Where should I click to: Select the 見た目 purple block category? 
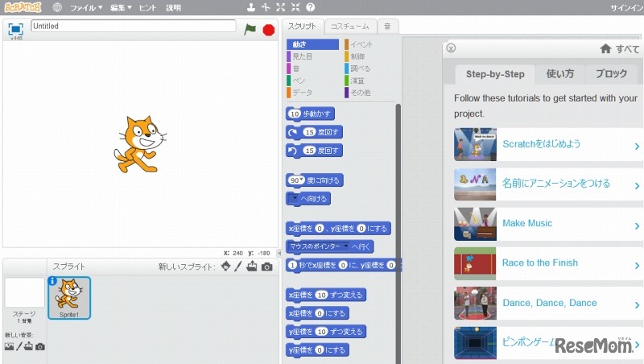pyautogui.click(x=303, y=56)
